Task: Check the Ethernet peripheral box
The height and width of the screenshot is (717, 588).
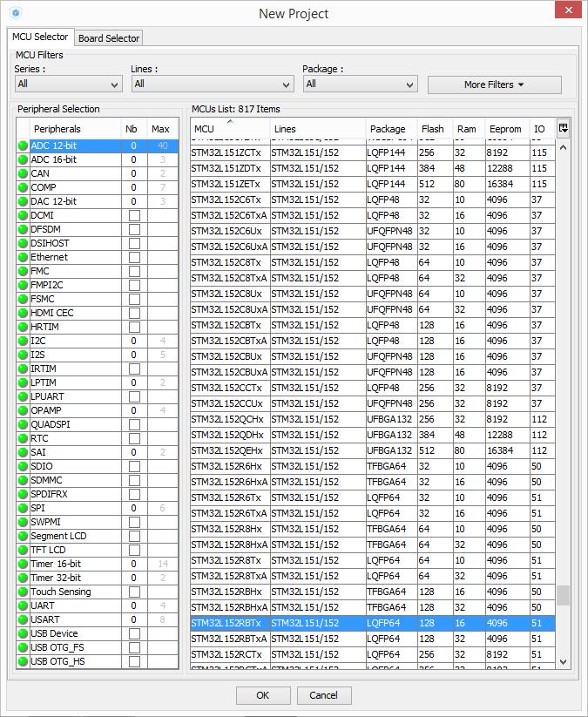Action: pos(134,258)
